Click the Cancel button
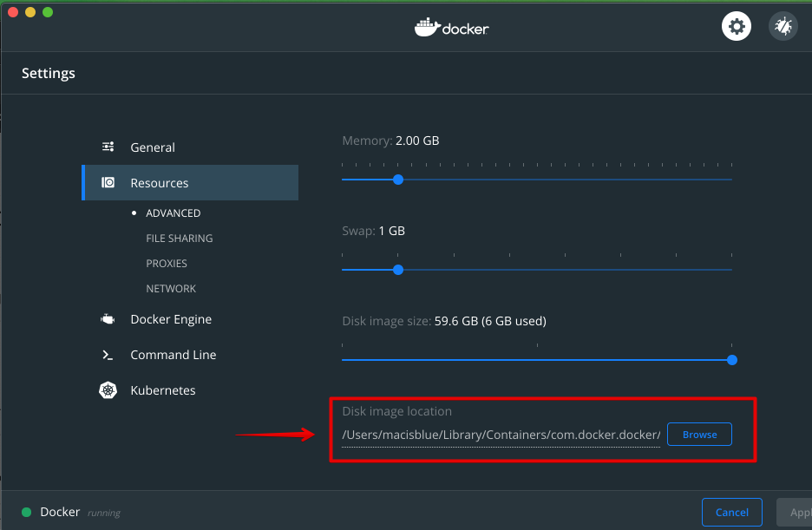Image resolution: width=812 pixels, height=530 pixels. point(731,512)
